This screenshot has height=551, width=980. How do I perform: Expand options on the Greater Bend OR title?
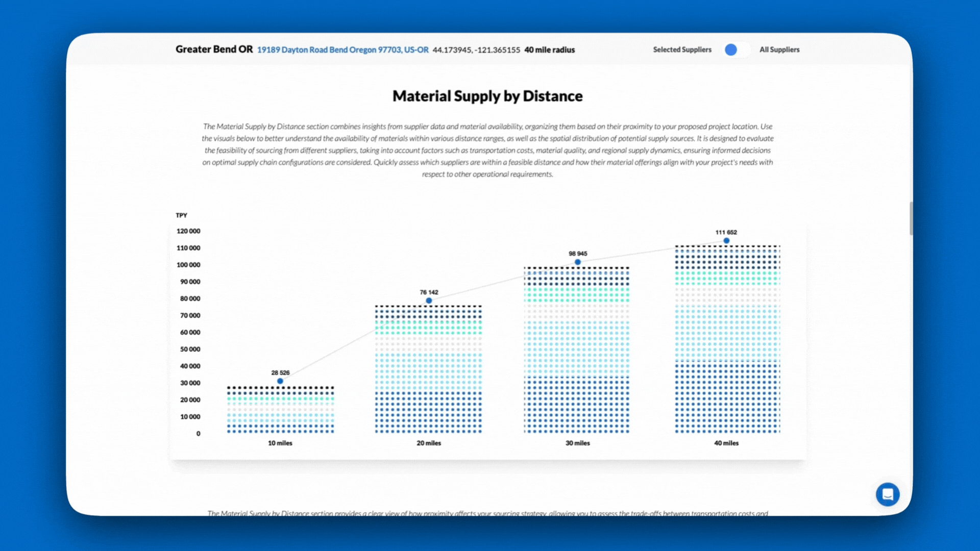[x=214, y=49]
